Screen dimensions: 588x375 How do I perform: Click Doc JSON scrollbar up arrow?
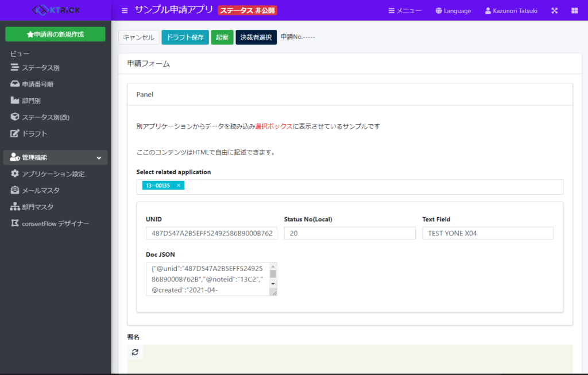pyautogui.click(x=273, y=266)
